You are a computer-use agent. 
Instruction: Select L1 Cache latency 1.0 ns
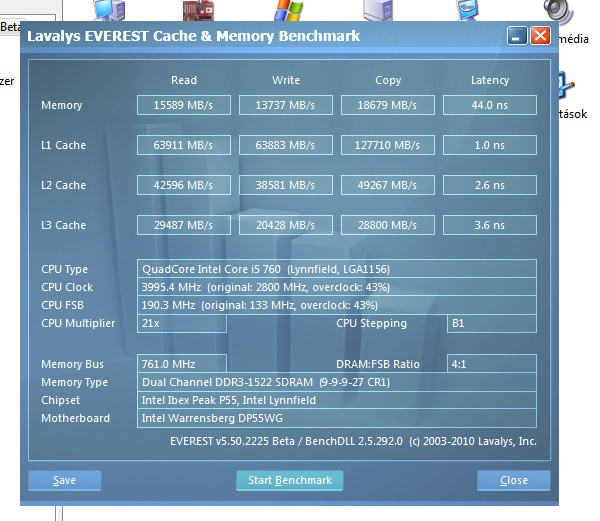(x=490, y=145)
